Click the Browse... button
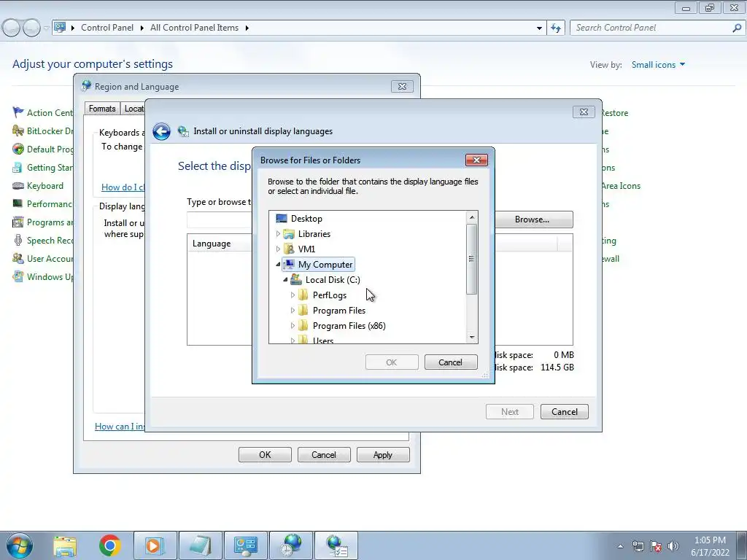747x560 pixels. point(532,219)
